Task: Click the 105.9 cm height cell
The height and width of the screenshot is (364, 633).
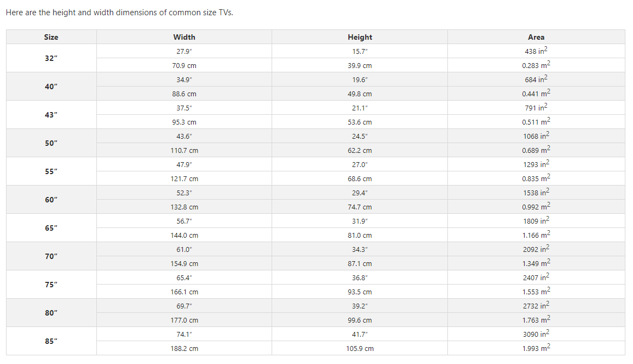Action: click(360, 349)
